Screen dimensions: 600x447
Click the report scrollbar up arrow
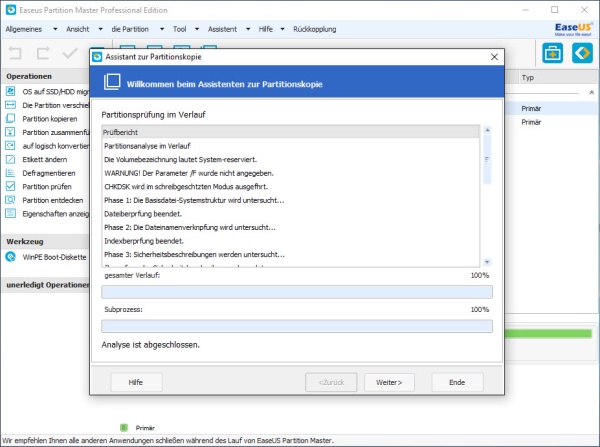point(487,130)
